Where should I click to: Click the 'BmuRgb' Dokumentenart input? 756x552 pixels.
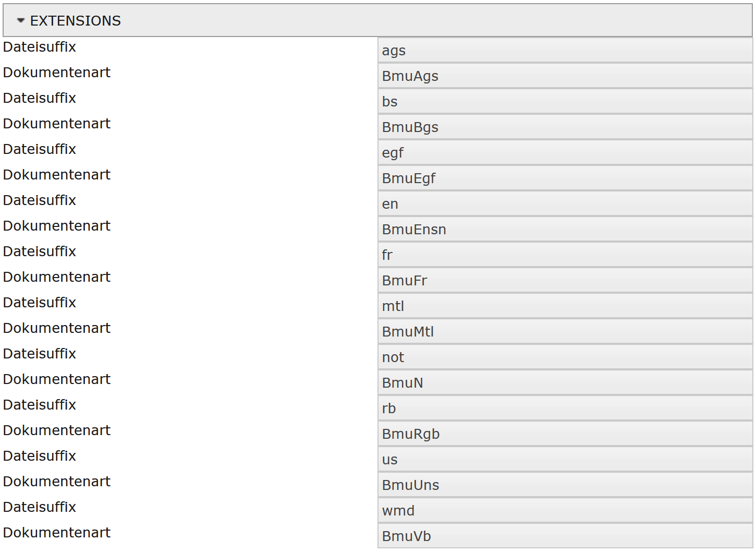click(x=565, y=434)
